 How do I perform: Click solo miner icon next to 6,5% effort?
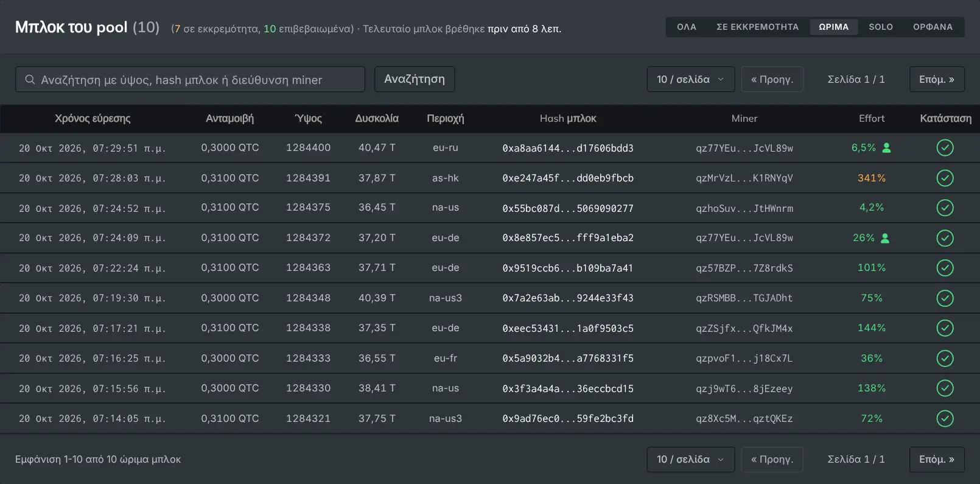click(x=887, y=147)
